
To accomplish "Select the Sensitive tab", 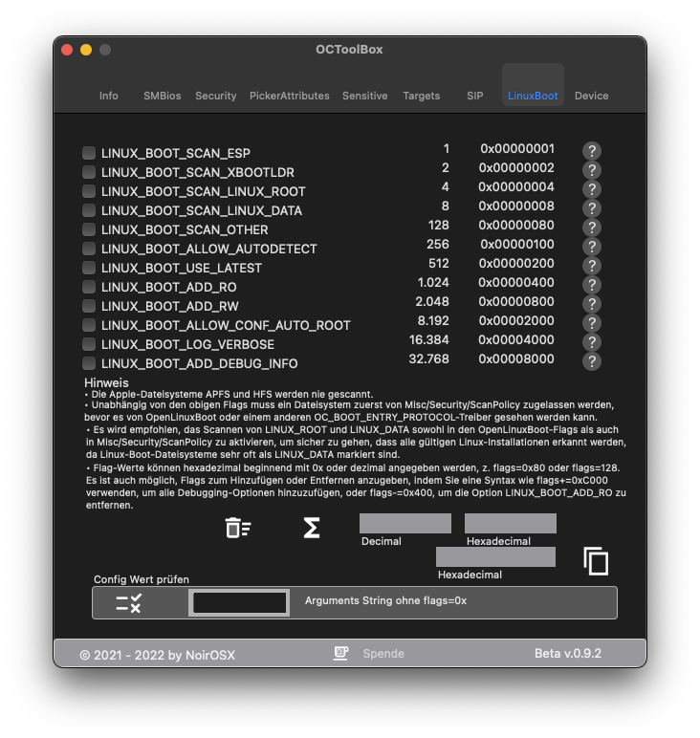I will pyautogui.click(x=365, y=96).
